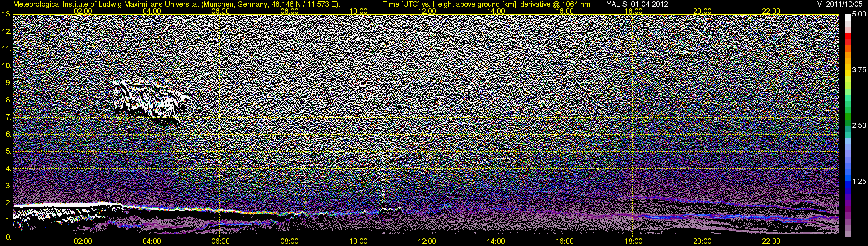Select the 12 km height axis label
The height and width of the screenshot is (246, 868).
6,31
